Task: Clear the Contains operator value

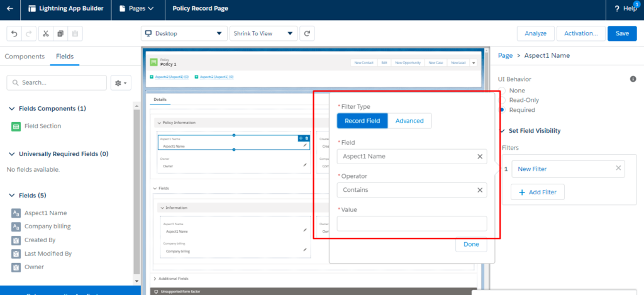Action: point(479,190)
